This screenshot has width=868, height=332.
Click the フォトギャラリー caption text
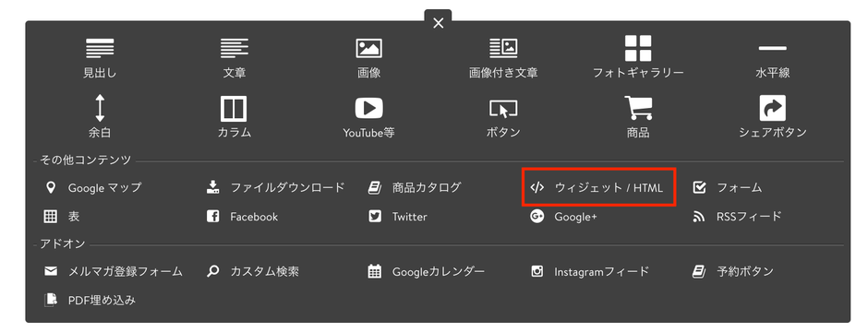click(x=638, y=72)
